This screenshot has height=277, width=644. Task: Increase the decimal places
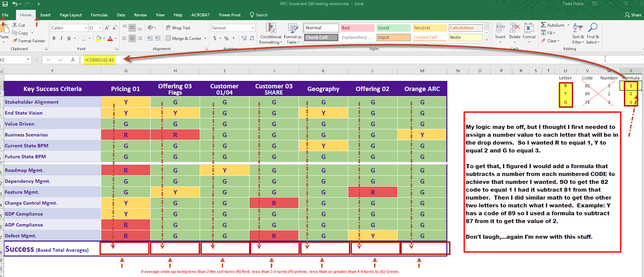[x=244, y=38]
